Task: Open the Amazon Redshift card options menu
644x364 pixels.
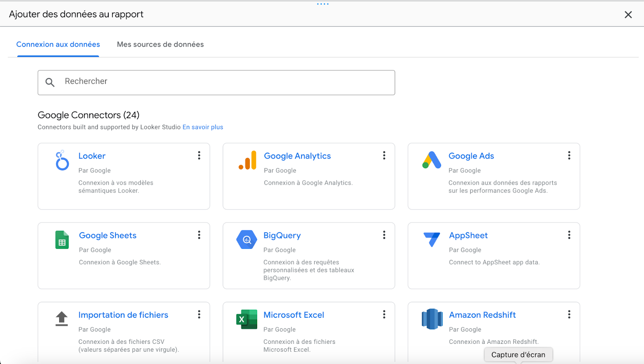Action: [569, 314]
